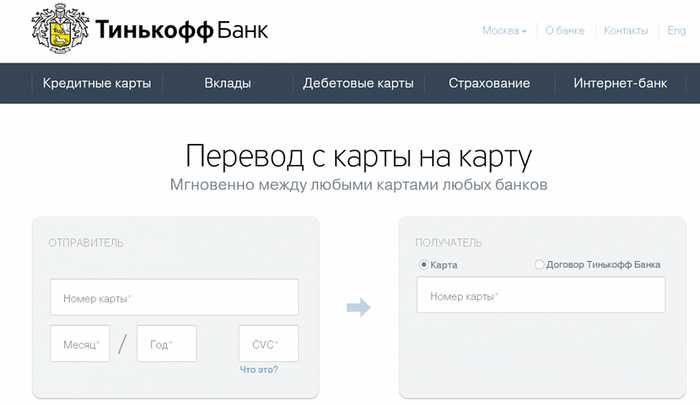Open the Кредитные карты menu item
Viewport: 700px width, 405px height.
(x=97, y=83)
